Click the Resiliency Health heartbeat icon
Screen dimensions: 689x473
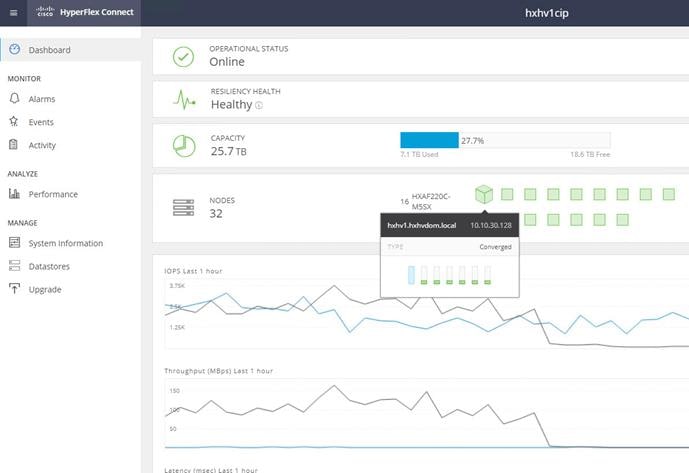click(x=184, y=100)
